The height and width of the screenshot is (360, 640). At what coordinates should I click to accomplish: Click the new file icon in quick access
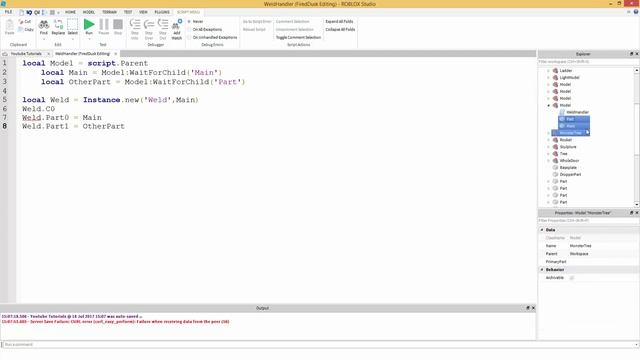pos(22,12)
